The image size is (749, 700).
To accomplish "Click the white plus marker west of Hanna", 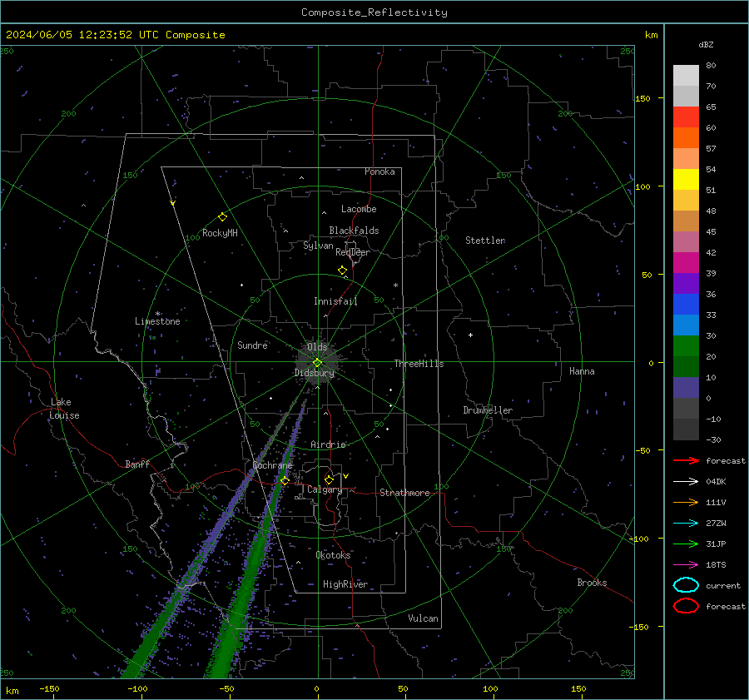I will tap(470, 335).
